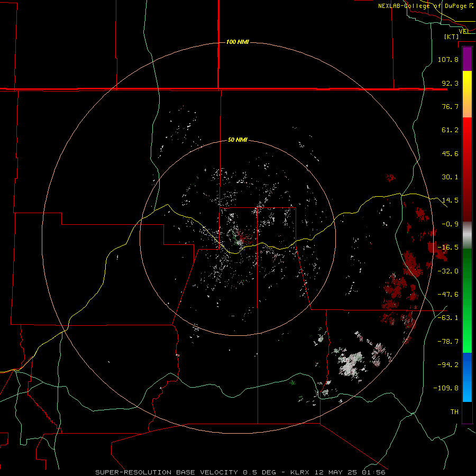
Task: Select the -47.6 scale value
Action: (448, 295)
